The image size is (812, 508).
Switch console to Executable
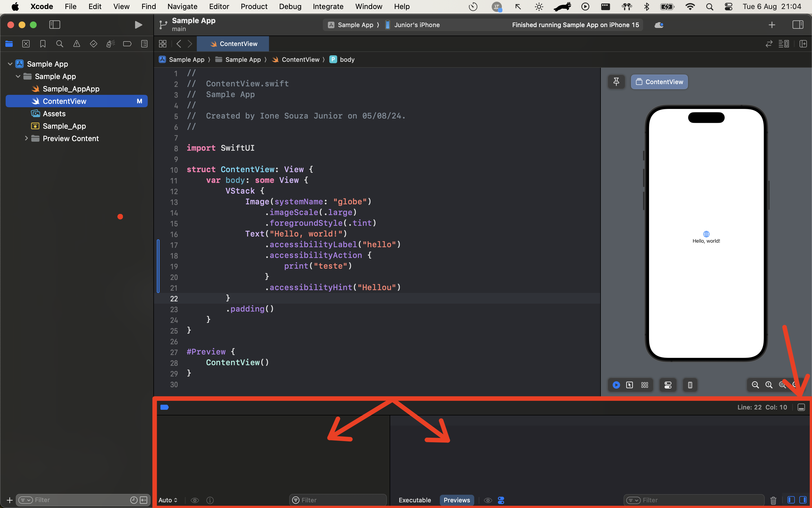click(x=414, y=500)
